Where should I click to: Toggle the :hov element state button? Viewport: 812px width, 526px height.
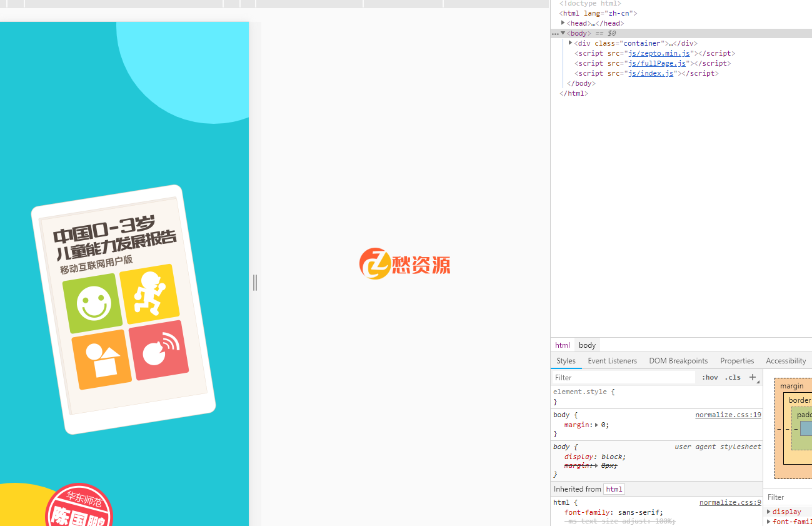(709, 377)
